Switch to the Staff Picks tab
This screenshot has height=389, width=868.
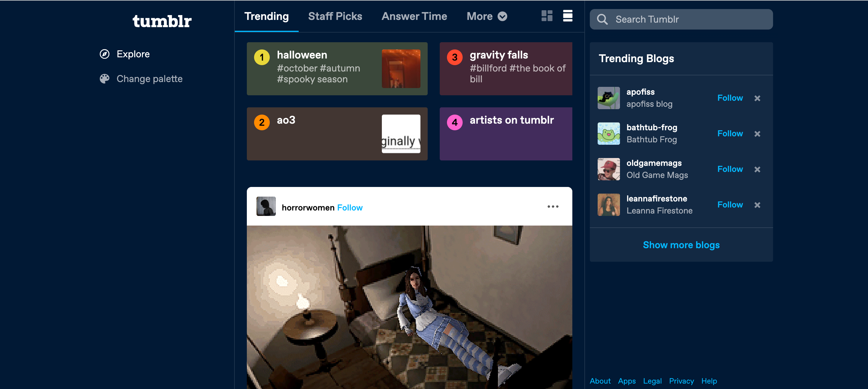coord(335,16)
